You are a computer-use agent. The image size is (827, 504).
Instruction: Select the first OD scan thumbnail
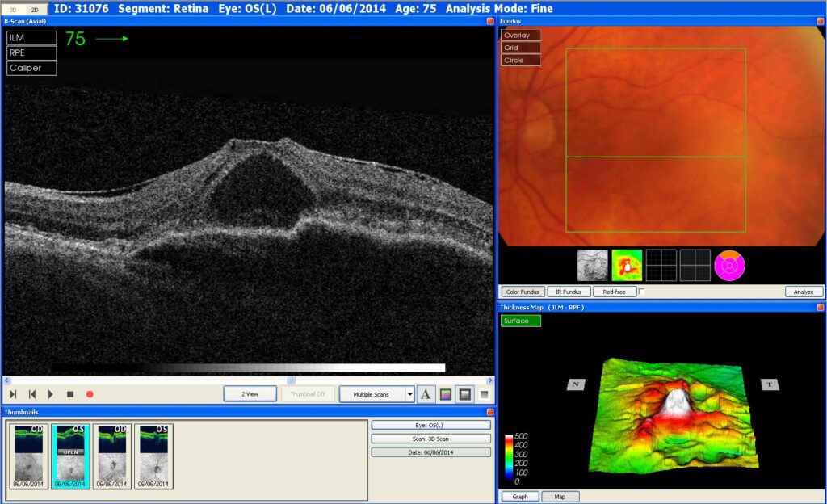coord(28,456)
